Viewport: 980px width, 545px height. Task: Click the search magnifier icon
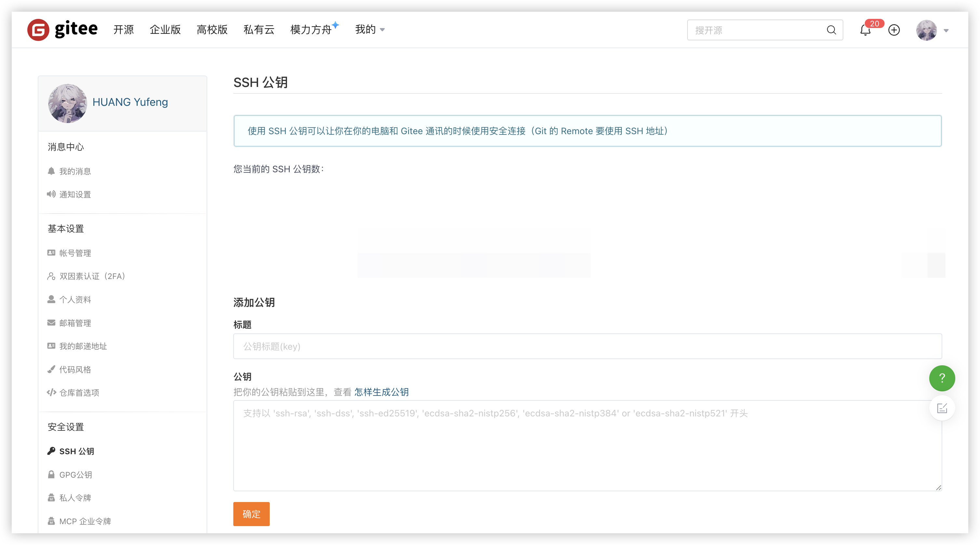[x=831, y=30]
